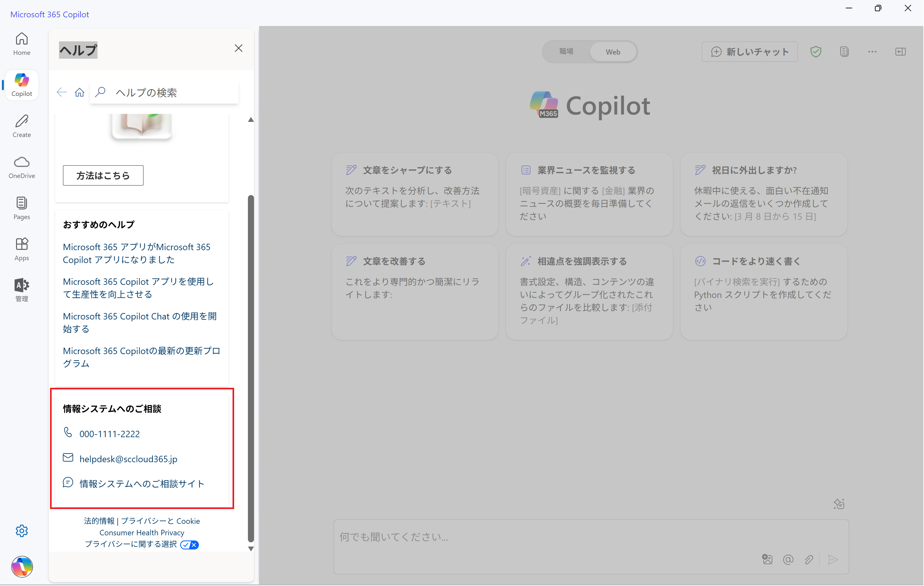Click the attach file paperclip icon
Image resolution: width=924 pixels, height=586 pixels.
tap(809, 559)
